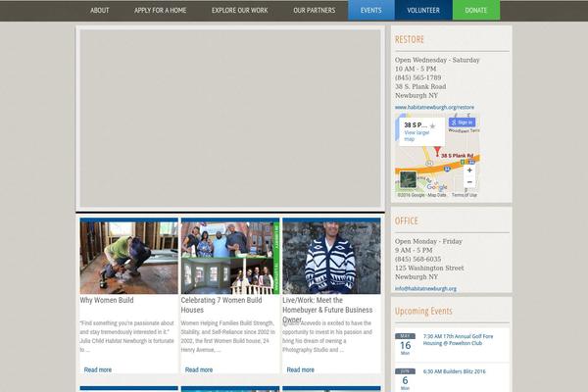Click the RESTORE section heading
This screenshot has height=392, width=588.
coord(409,40)
